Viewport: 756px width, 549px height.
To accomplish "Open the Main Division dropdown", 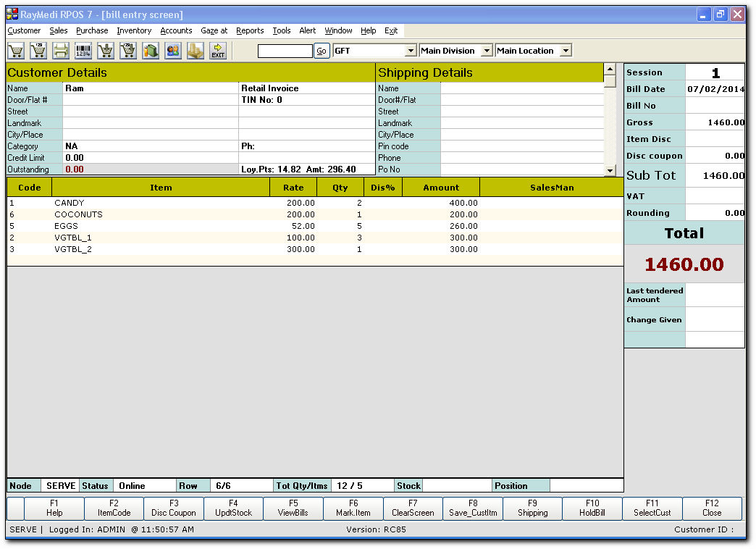I will click(x=486, y=51).
